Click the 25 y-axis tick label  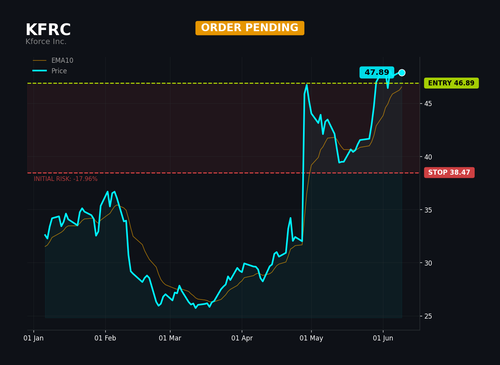pyautogui.click(x=428, y=316)
